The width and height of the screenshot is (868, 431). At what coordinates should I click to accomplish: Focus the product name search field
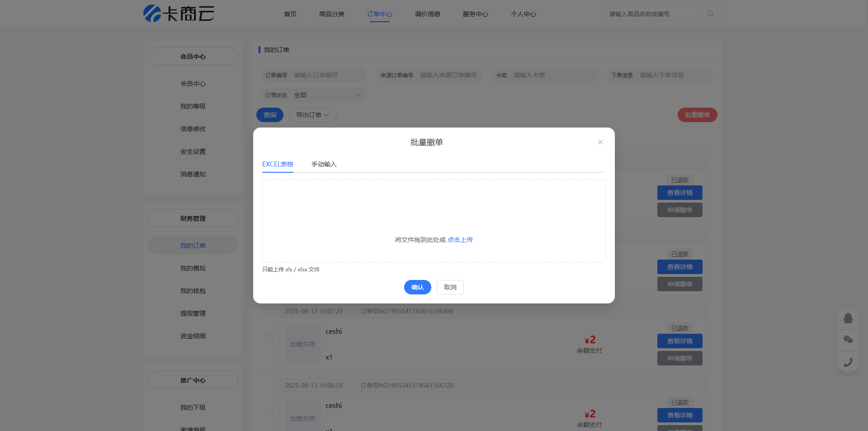tap(651, 14)
